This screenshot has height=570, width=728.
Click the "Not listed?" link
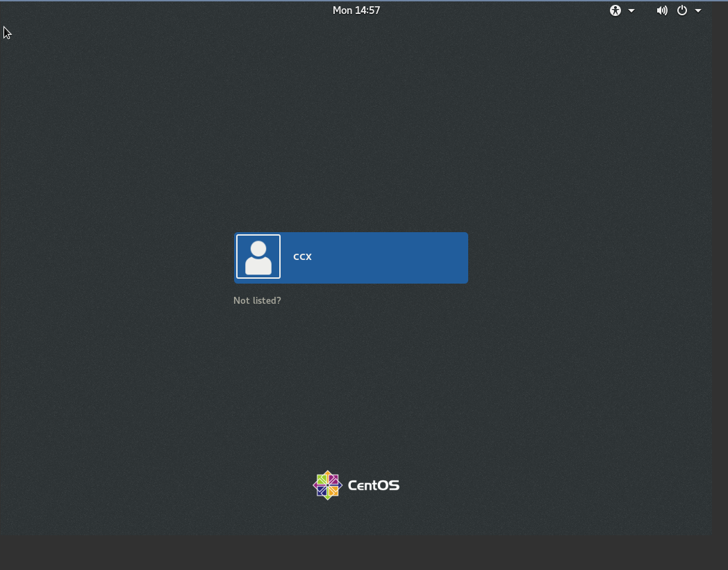[x=257, y=300]
